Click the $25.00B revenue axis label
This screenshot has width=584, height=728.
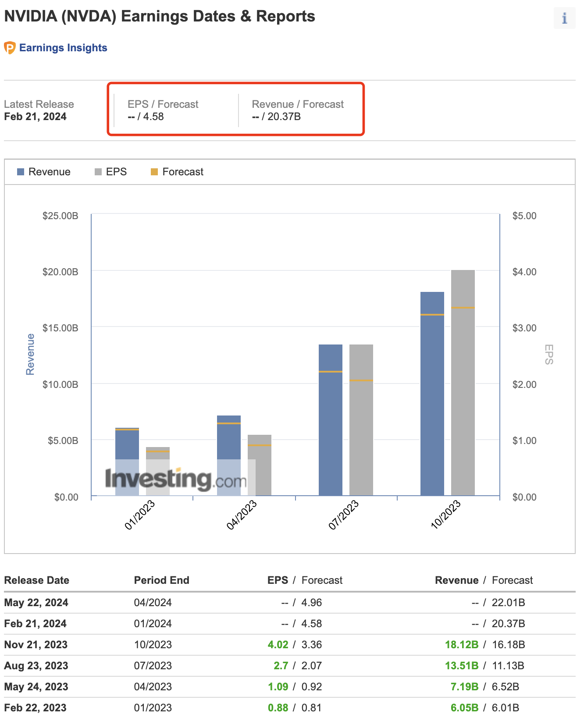[x=61, y=216]
